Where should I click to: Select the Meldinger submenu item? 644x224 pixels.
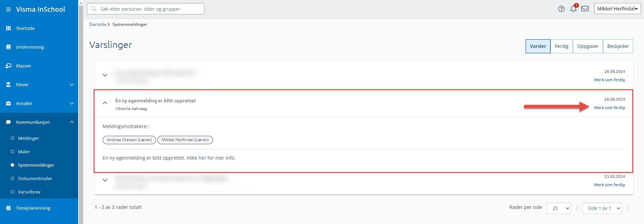29,138
